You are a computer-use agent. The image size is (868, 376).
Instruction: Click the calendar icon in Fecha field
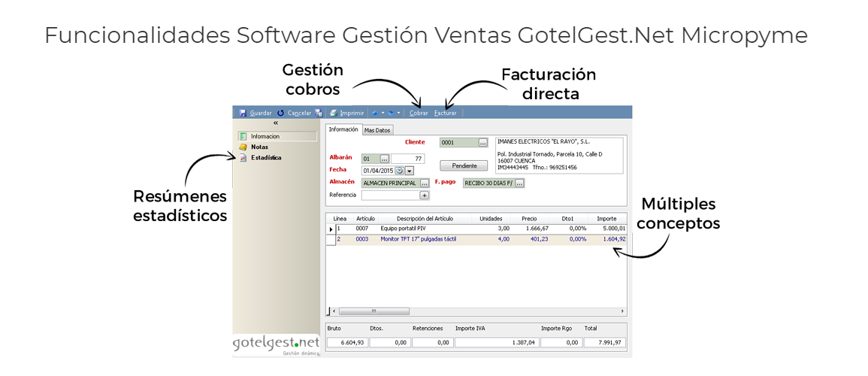[399, 171]
